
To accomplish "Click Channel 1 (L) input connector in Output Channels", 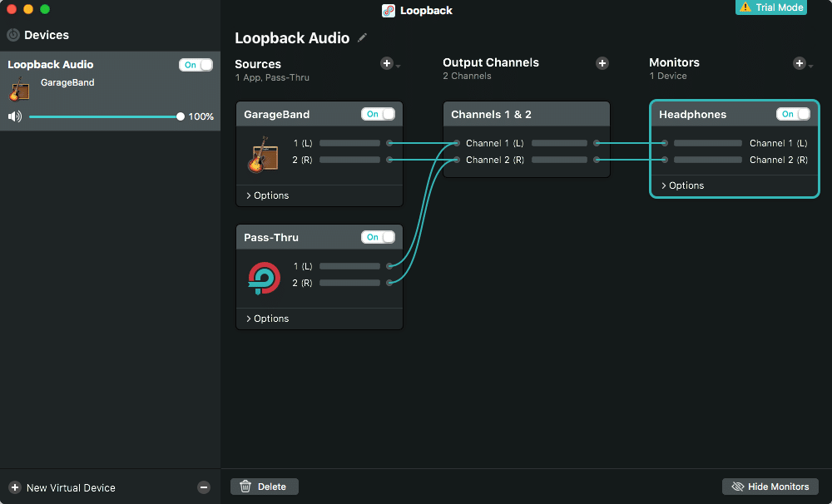I will [x=456, y=143].
